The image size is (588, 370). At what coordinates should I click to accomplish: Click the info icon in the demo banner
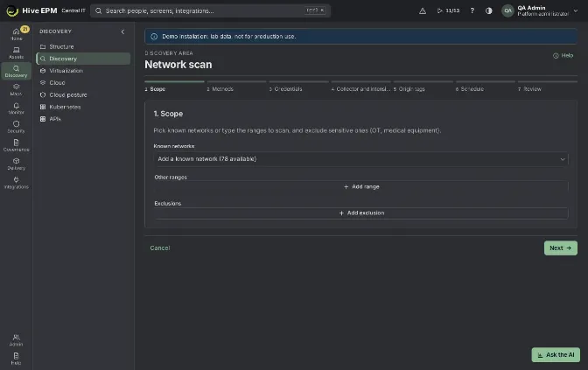(x=154, y=37)
